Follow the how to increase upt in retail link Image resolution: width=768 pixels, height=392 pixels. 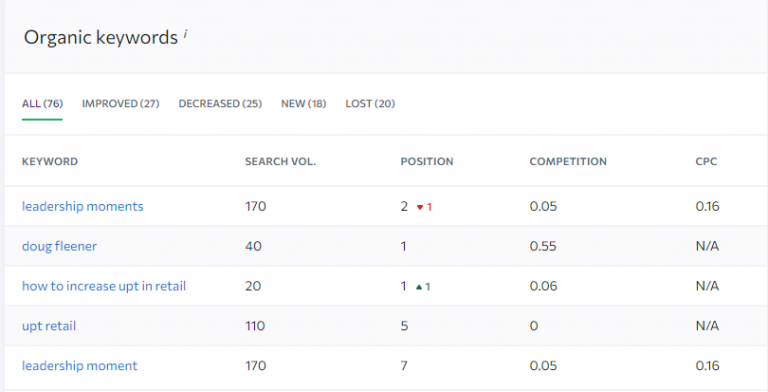click(104, 286)
